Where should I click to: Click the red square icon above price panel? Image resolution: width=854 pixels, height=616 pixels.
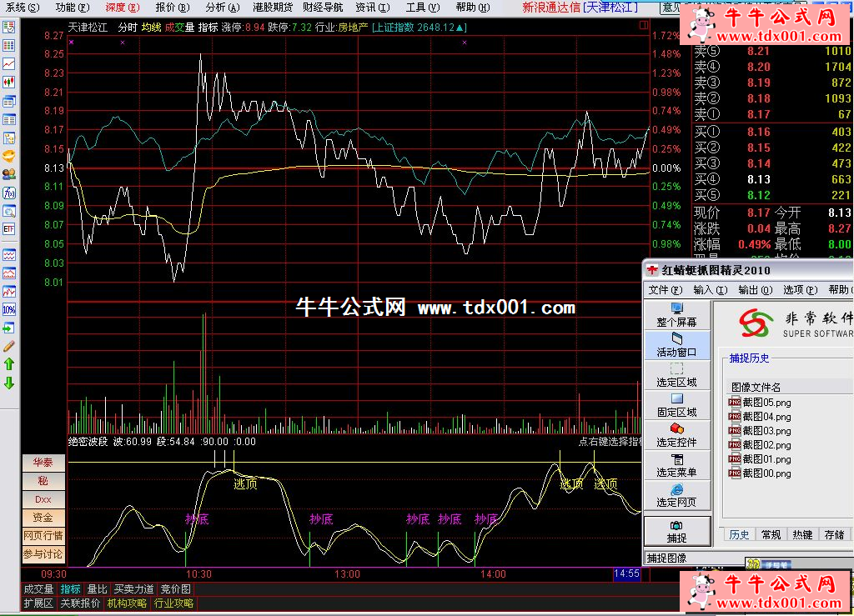643,25
